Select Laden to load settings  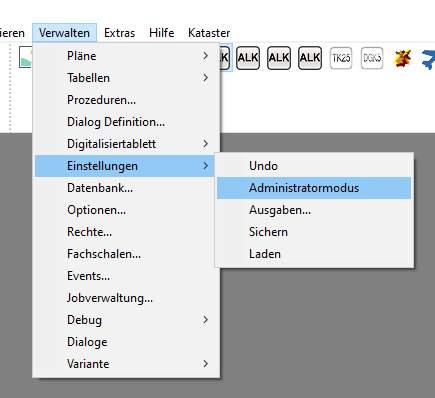click(x=314, y=254)
